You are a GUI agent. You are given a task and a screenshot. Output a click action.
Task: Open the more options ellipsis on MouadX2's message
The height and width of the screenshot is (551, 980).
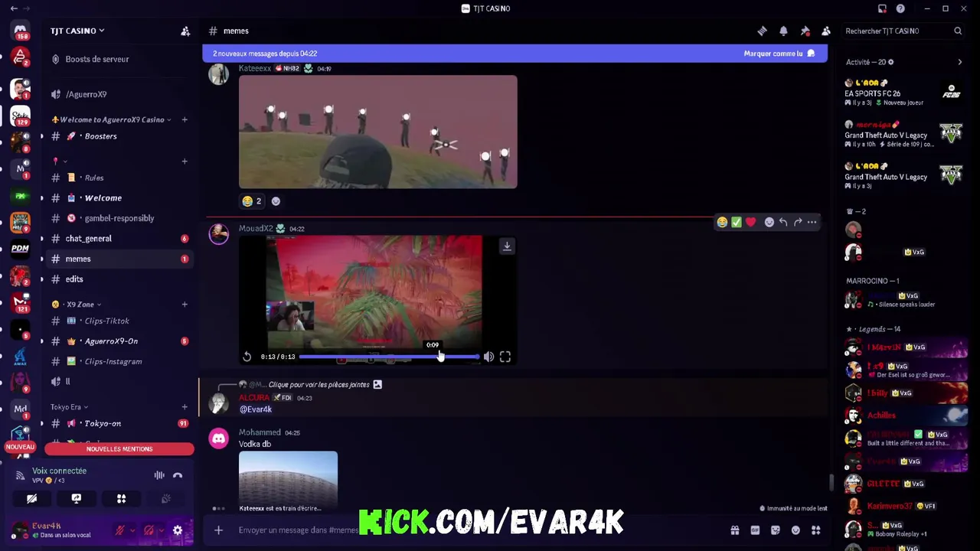tap(812, 222)
